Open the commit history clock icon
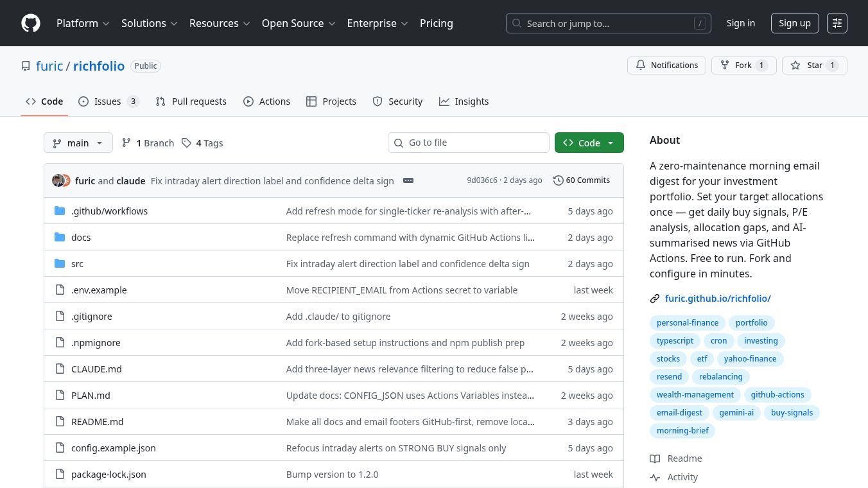This screenshot has width=868, height=488. click(558, 180)
